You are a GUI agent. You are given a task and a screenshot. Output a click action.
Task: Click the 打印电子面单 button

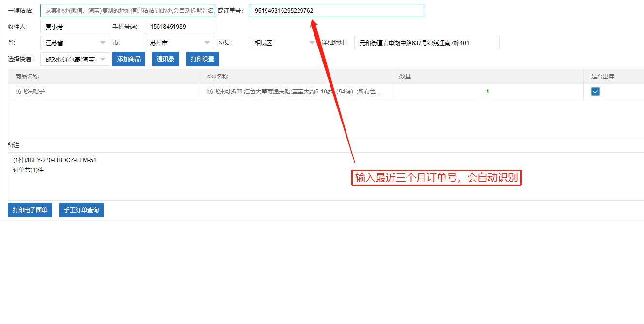point(30,210)
